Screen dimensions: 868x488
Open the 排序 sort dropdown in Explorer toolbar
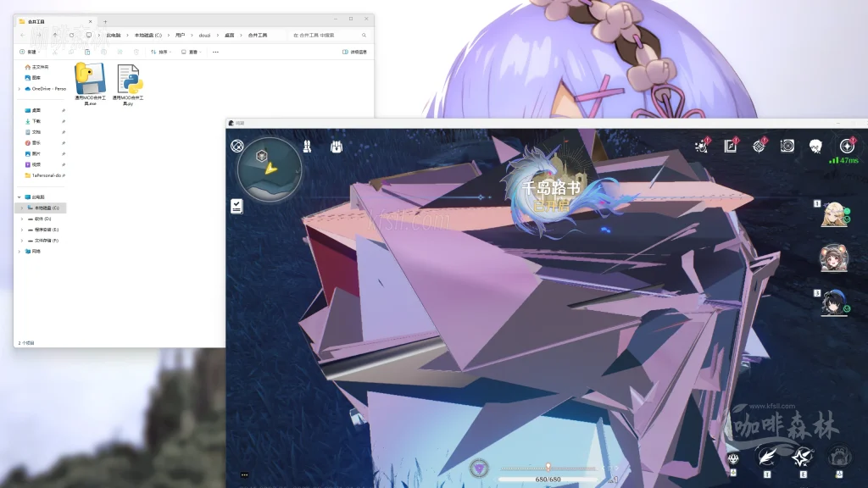[x=160, y=53]
